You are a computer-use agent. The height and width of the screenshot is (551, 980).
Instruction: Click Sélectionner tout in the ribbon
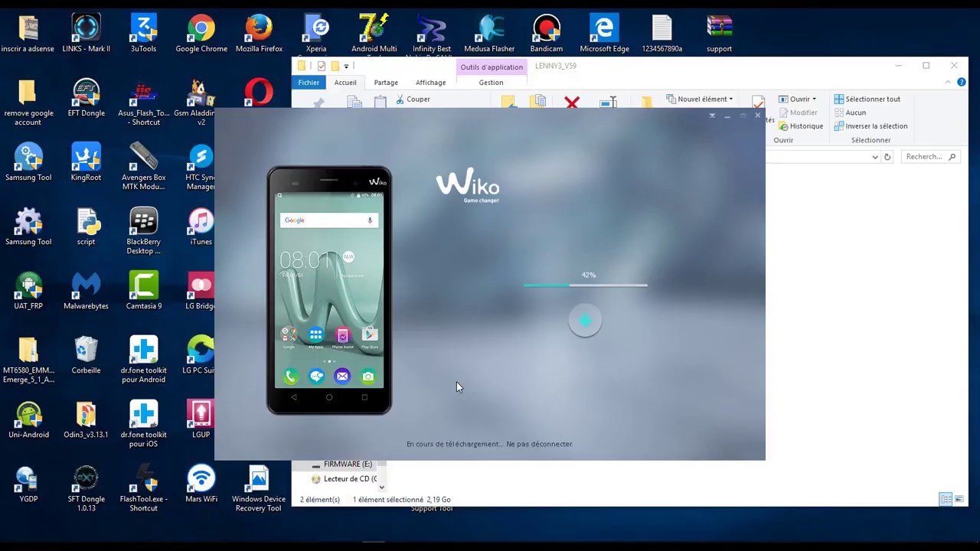pyautogui.click(x=867, y=99)
